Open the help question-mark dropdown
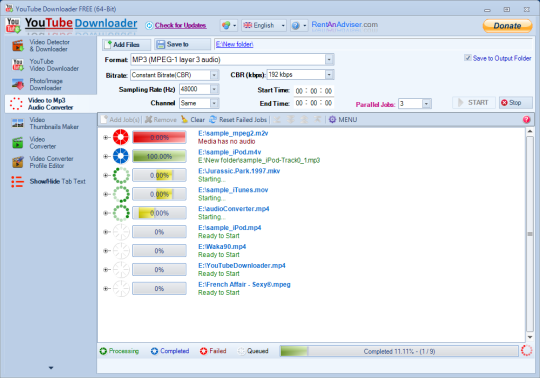The height and width of the screenshot is (378, 540). (x=299, y=25)
